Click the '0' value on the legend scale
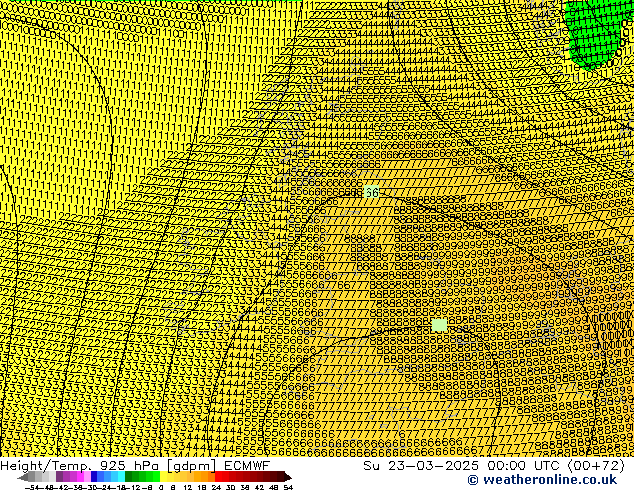 point(161,487)
